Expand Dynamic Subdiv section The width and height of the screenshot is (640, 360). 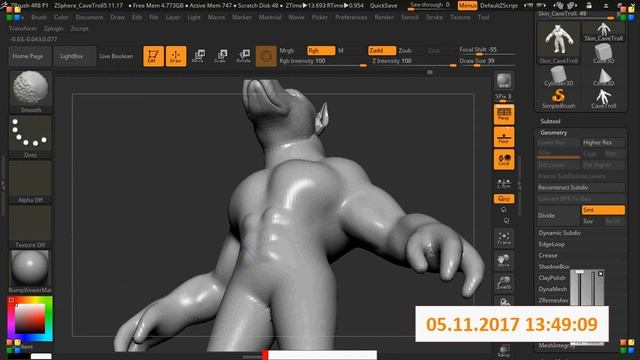point(559,233)
